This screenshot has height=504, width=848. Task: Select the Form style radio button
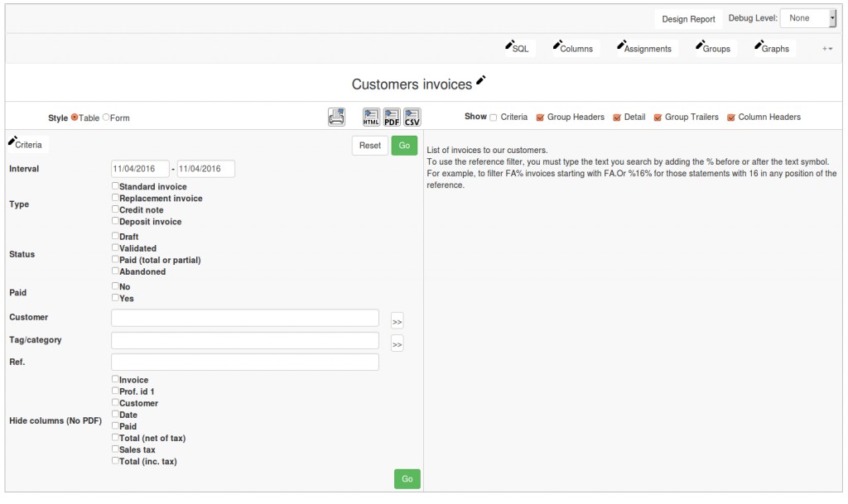106,118
